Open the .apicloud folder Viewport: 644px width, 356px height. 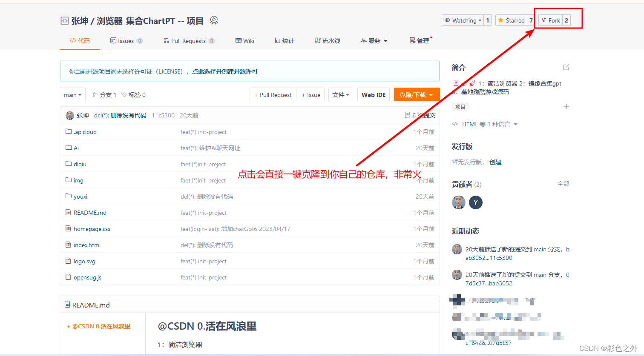[85, 132]
